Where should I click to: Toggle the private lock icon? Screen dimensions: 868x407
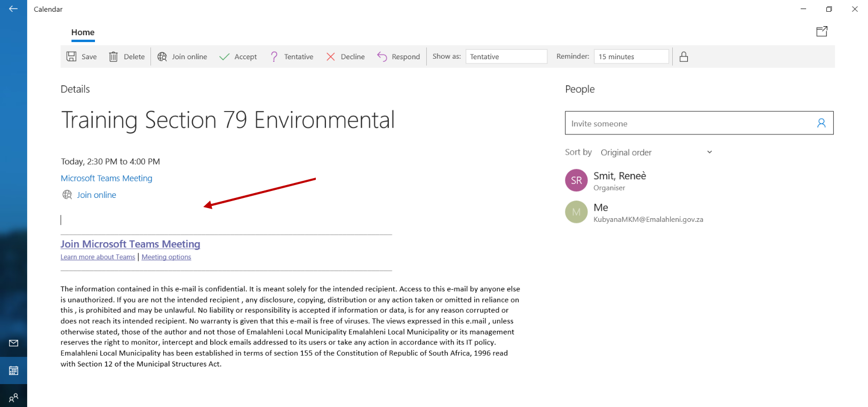(x=683, y=57)
